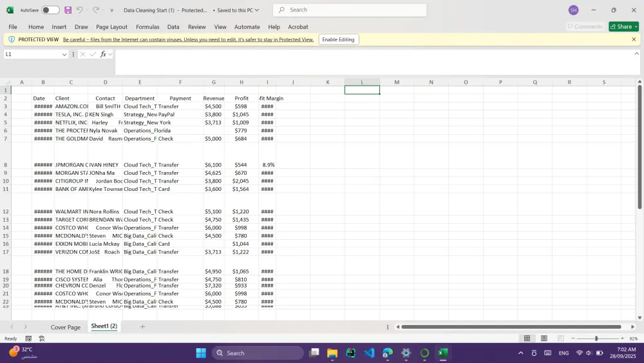Switch to the Home tab

pos(36,26)
